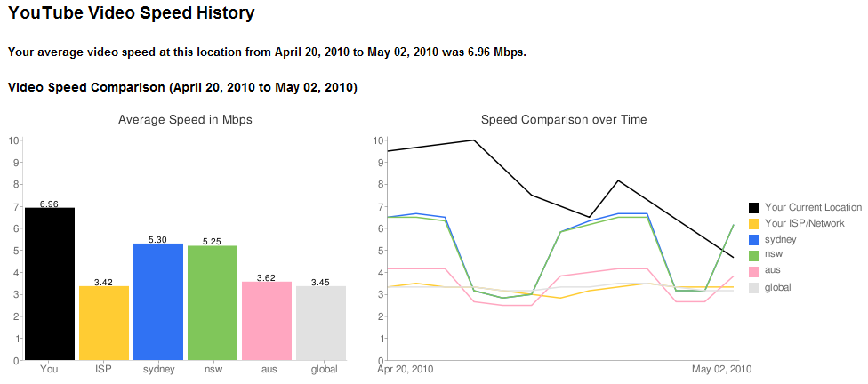The height and width of the screenshot is (384, 868).
Task: Click the blue sydney legend swatch
Action: click(x=755, y=240)
